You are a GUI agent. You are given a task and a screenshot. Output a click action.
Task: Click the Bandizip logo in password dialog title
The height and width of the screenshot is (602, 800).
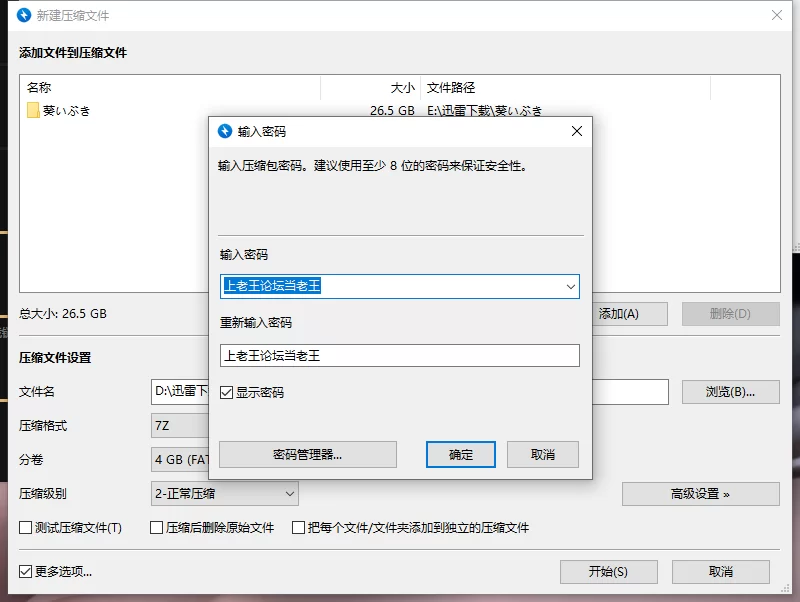225,131
